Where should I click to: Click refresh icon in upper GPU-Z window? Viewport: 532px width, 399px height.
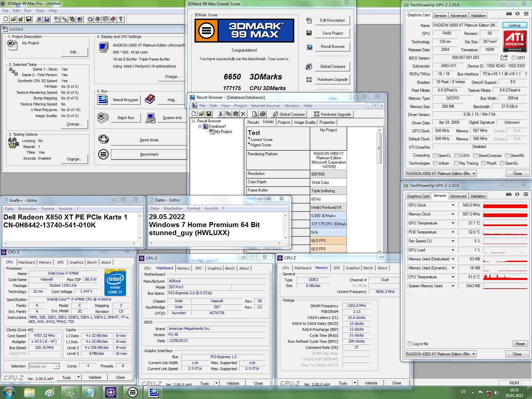(517, 14)
